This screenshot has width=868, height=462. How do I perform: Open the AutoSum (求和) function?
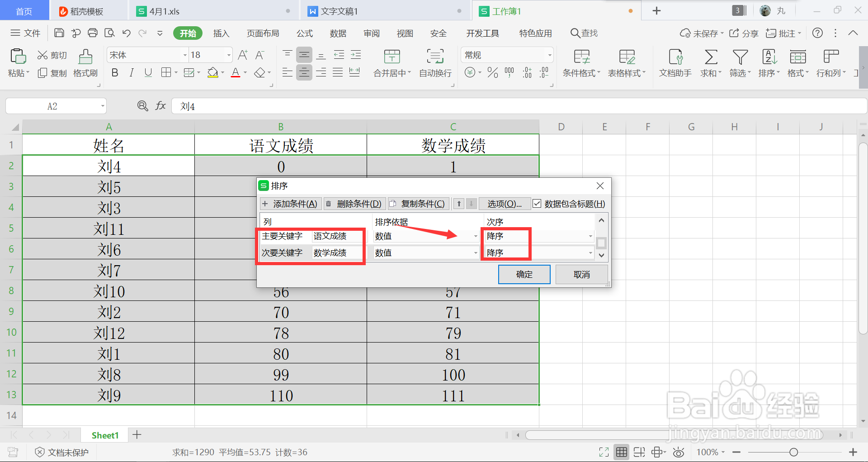click(x=709, y=63)
